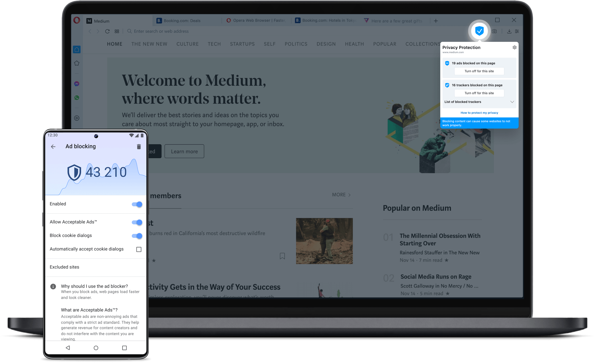594x364 pixels.
Task: Open WhatsApp from the browser sidebar
Action: pos(77,98)
